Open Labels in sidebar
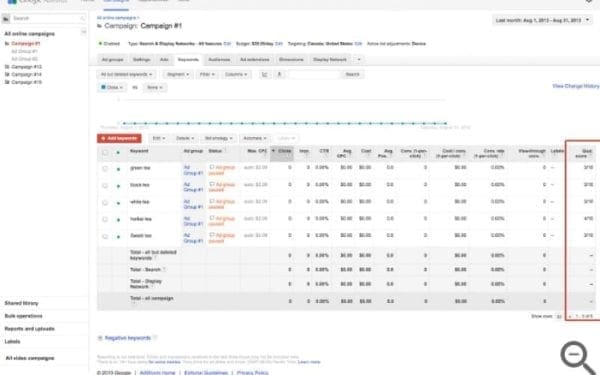The width and height of the screenshot is (600, 375). point(12,341)
